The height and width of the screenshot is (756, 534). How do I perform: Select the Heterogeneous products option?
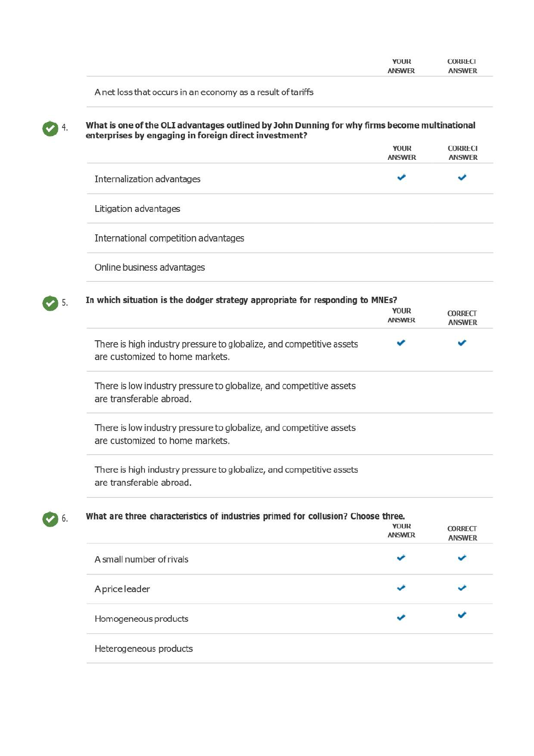(144, 649)
